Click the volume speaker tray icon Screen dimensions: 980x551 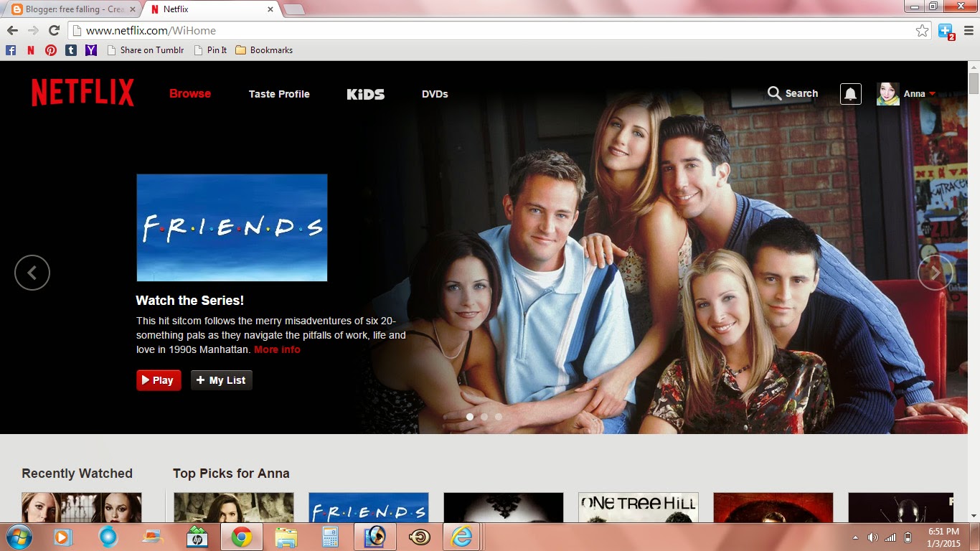tap(872, 537)
